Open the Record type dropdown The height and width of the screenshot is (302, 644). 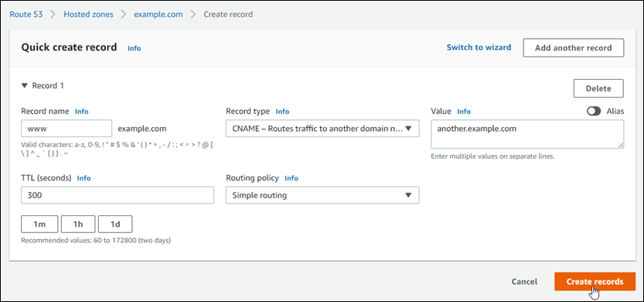click(322, 129)
